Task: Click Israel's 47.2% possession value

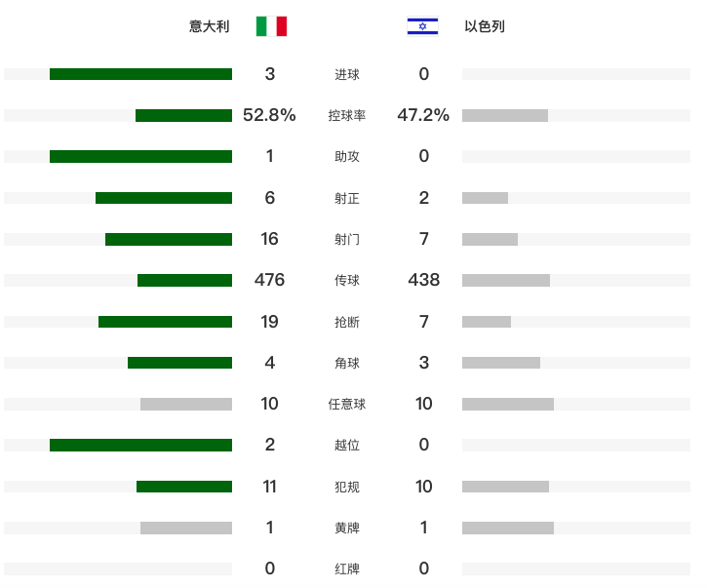Action: (423, 115)
